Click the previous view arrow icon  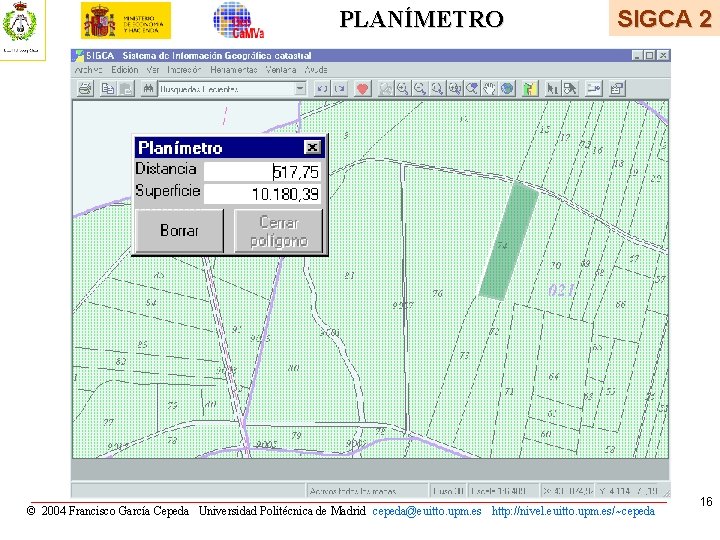coord(322,89)
